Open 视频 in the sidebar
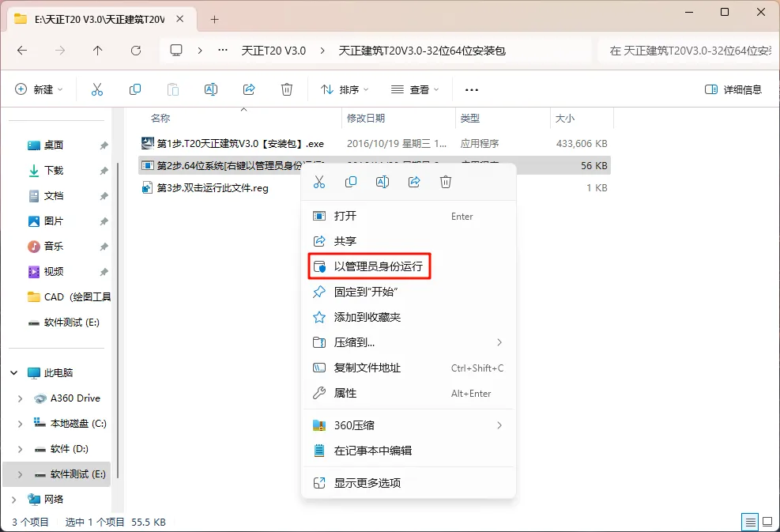The image size is (780, 532). (x=53, y=272)
